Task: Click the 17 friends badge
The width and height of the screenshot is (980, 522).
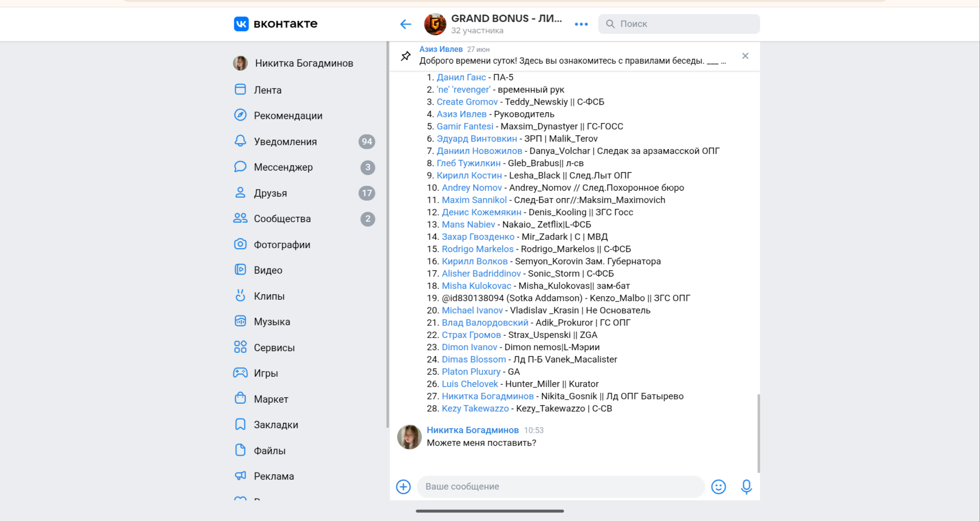Action: pos(367,193)
